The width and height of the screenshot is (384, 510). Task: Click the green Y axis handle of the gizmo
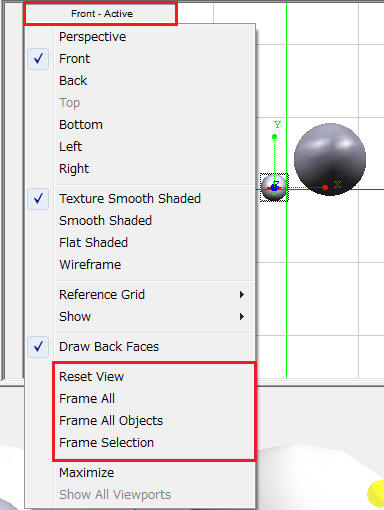(x=274, y=137)
